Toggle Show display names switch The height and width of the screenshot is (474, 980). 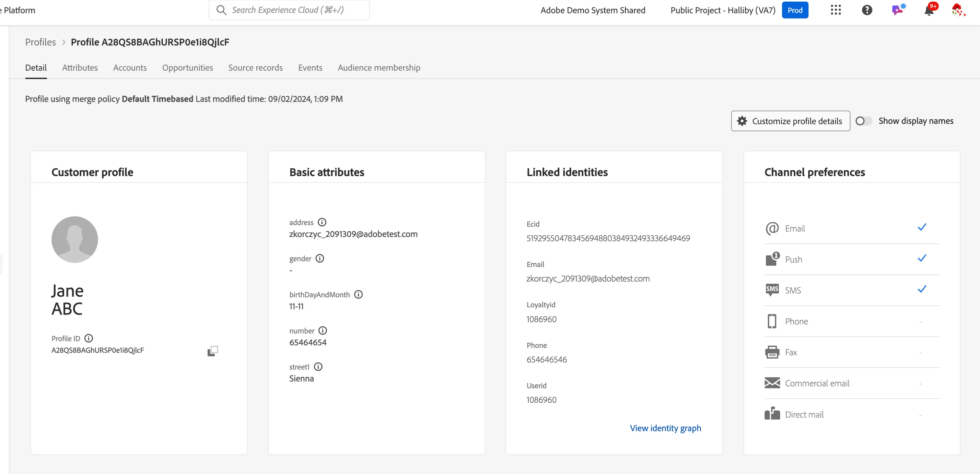pos(863,121)
